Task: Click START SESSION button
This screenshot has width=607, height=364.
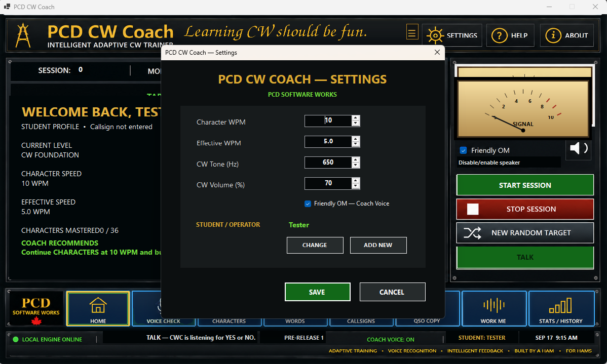Action: pyautogui.click(x=525, y=185)
